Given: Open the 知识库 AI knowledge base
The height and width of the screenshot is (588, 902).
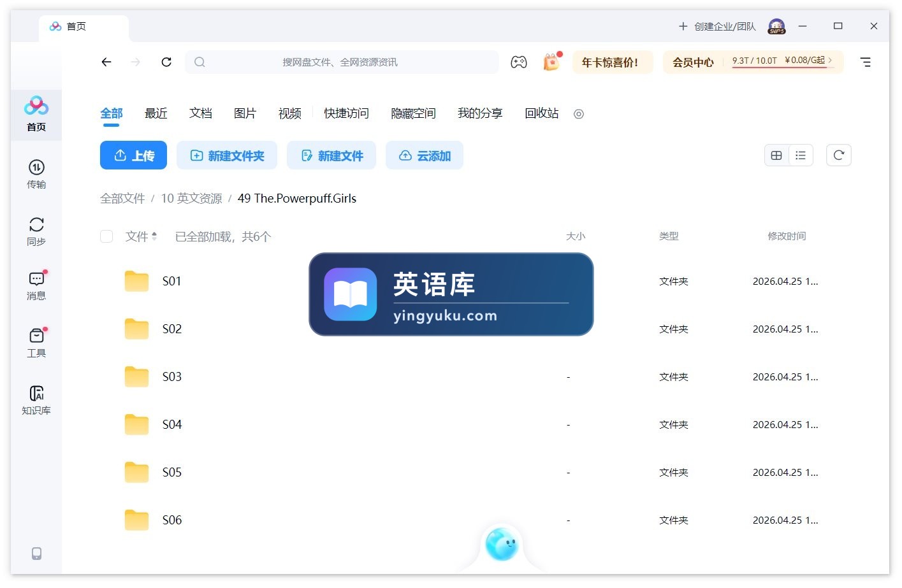Looking at the screenshot, I should tap(36, 400).
